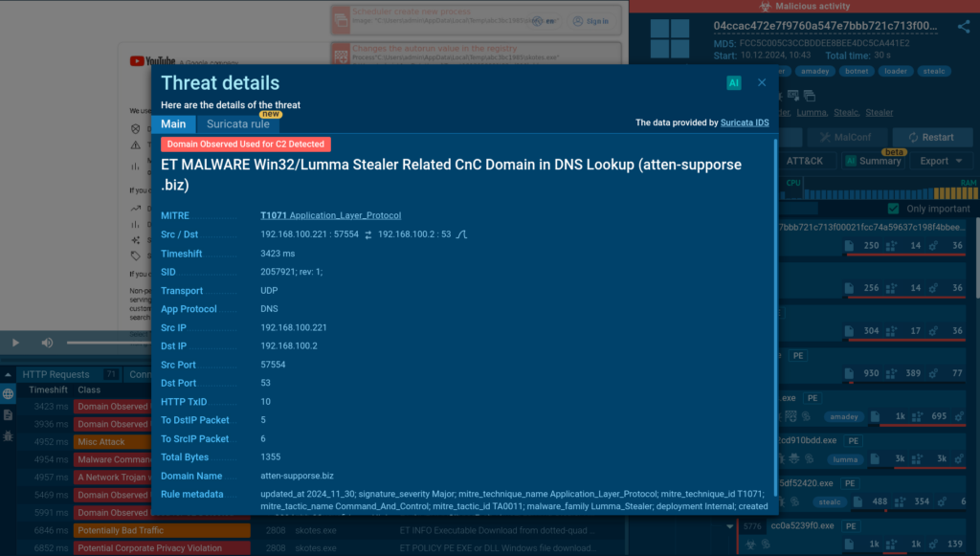980x556 pixels.
Task: Play the session video
Action: click(x=15, y=343)
